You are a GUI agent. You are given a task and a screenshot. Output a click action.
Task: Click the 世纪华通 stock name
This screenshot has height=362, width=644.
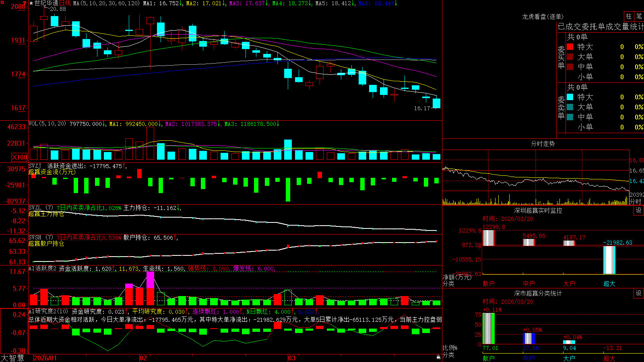click(x=46, y=3)
